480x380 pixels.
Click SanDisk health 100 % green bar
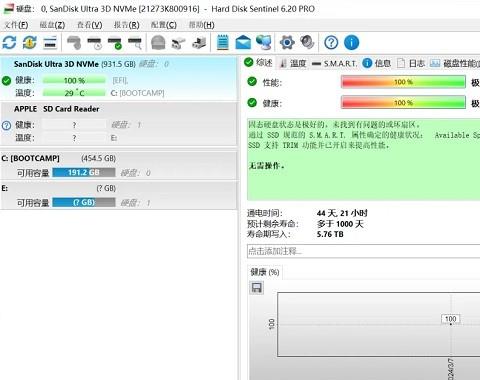tap(74, 80)
